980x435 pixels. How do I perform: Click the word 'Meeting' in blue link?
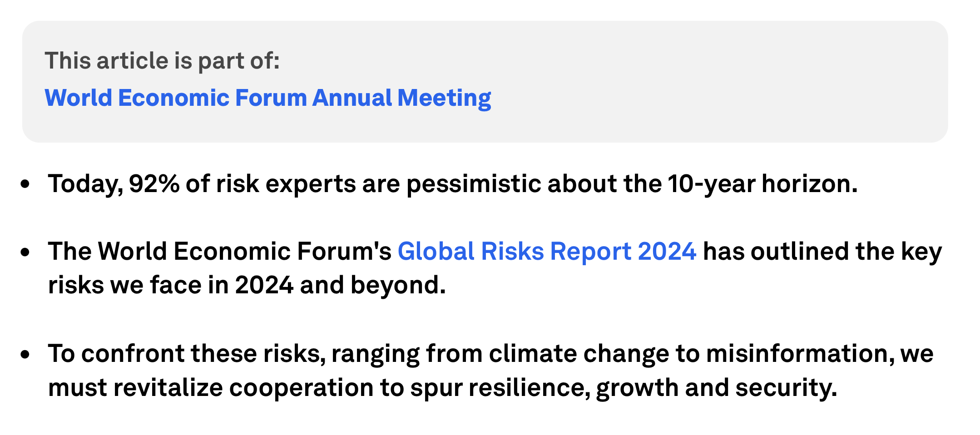tap(444, 98)
